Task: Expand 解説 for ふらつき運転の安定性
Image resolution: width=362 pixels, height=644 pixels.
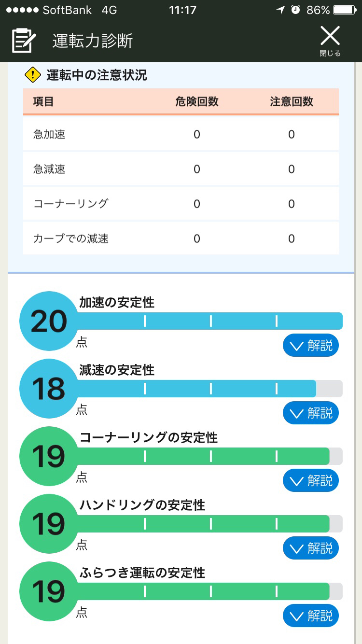Action: pos(311,616)
